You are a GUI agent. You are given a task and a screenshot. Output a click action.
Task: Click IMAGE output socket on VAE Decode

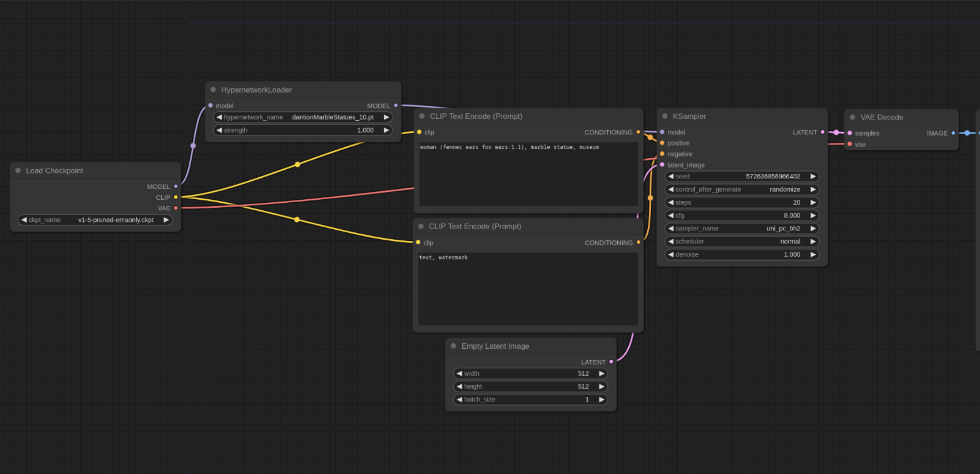[x=953, y=133]
